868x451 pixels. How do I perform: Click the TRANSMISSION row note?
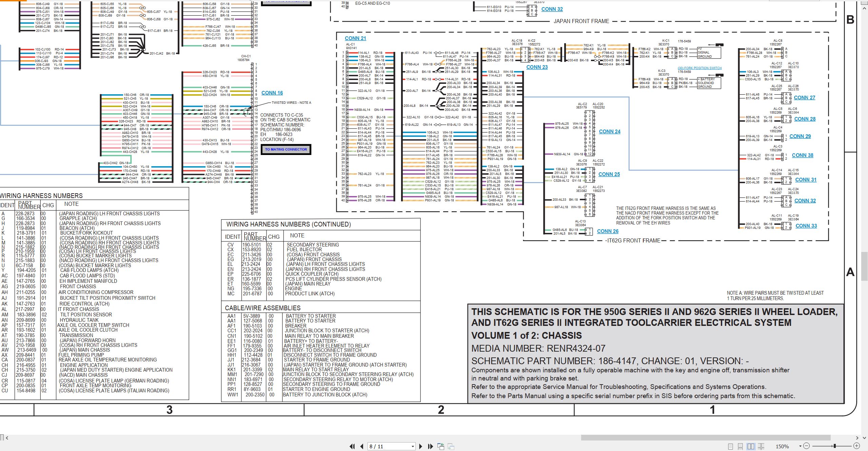(76, 335)
